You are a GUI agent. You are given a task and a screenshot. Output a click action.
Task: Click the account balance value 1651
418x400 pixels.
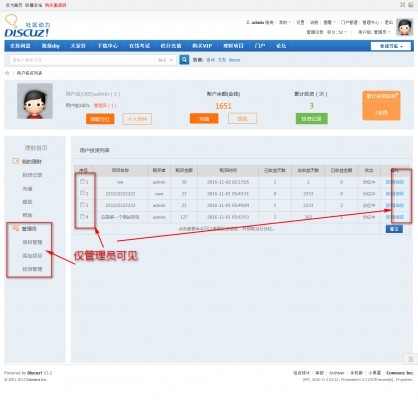(x=223, y=106)
